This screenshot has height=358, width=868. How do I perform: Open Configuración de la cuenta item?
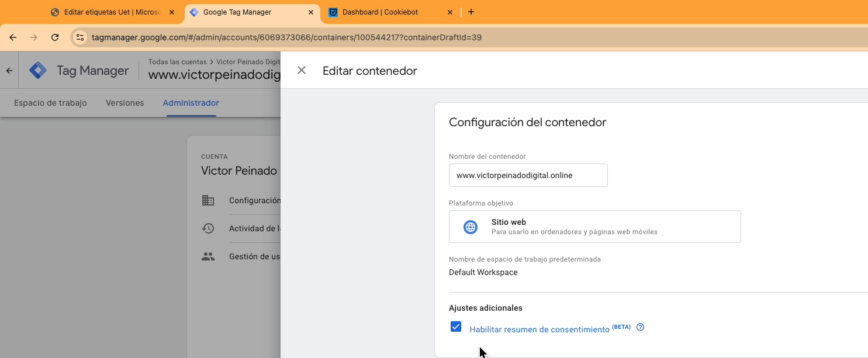(x=255, y=200)
